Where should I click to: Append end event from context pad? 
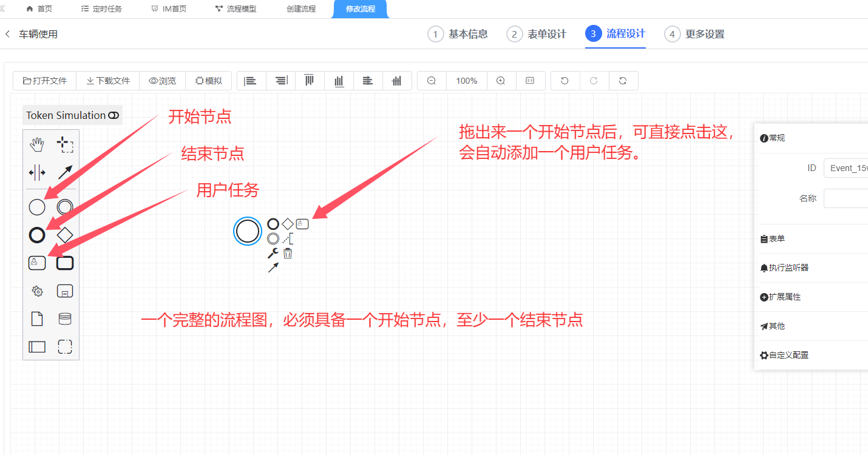coord(273,224)
